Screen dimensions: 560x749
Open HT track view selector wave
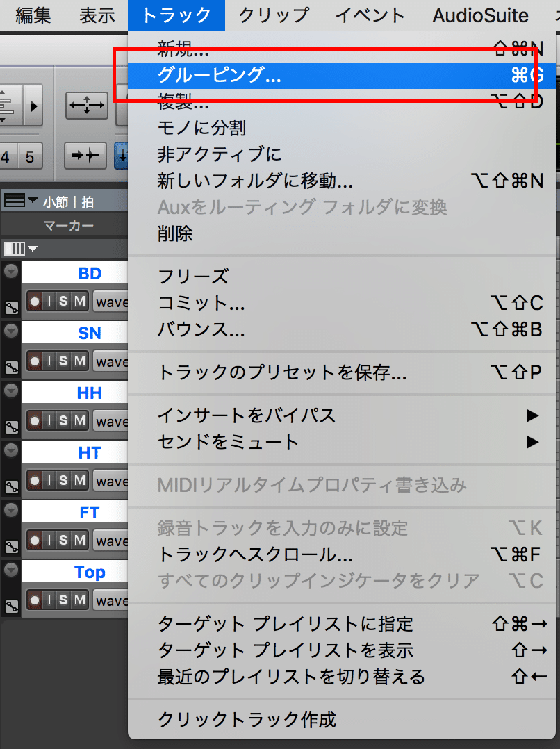point(110,481)
